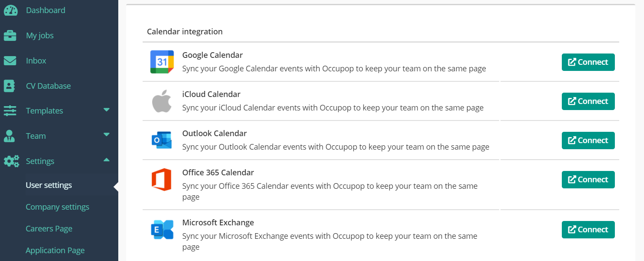
Task: Open Inbox via the envelope icon
Action: coord(11,60)
